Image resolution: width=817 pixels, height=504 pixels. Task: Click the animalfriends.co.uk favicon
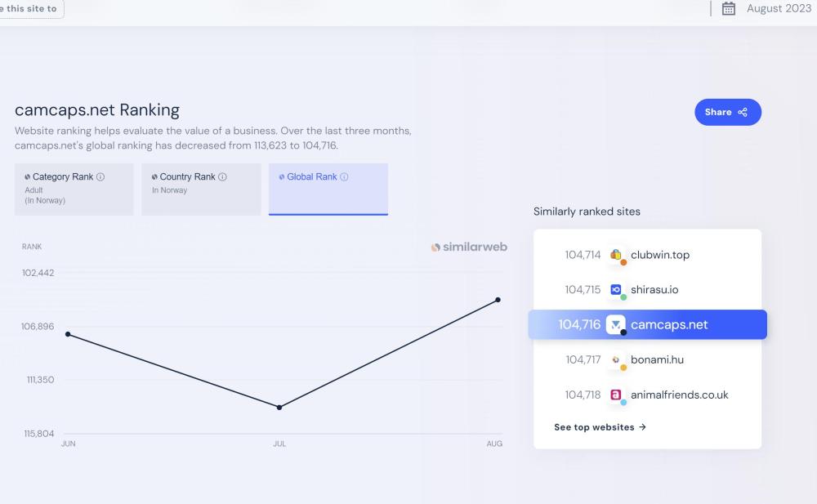coord(616,395)
